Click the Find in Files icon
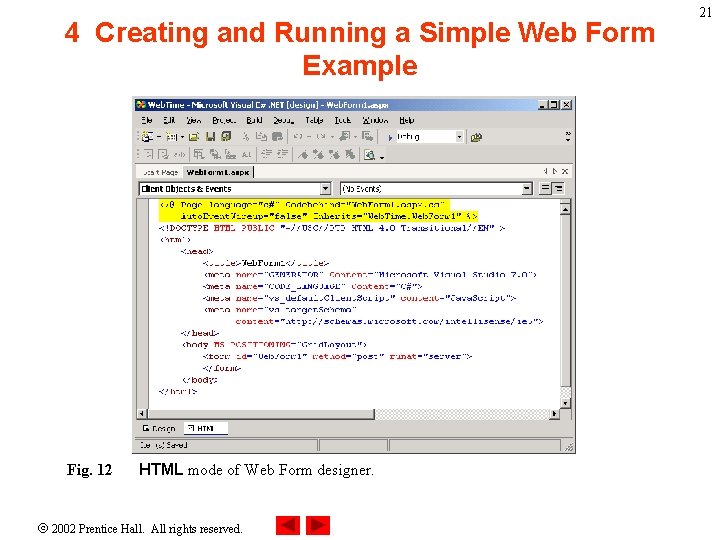The width and height of the screenshot is (720, 540). (x=476, y=137)
